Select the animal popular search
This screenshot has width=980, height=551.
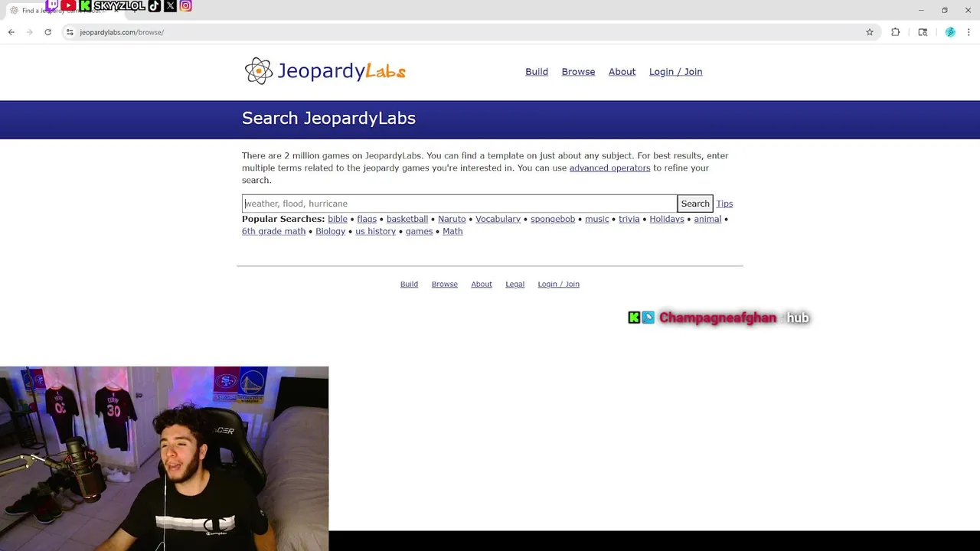[707, 219]
